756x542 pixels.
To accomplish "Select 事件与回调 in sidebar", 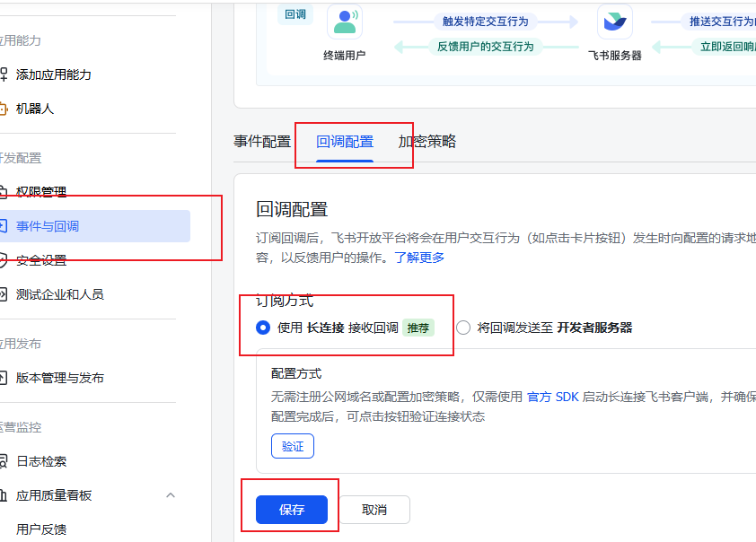I will pos(94,226).
